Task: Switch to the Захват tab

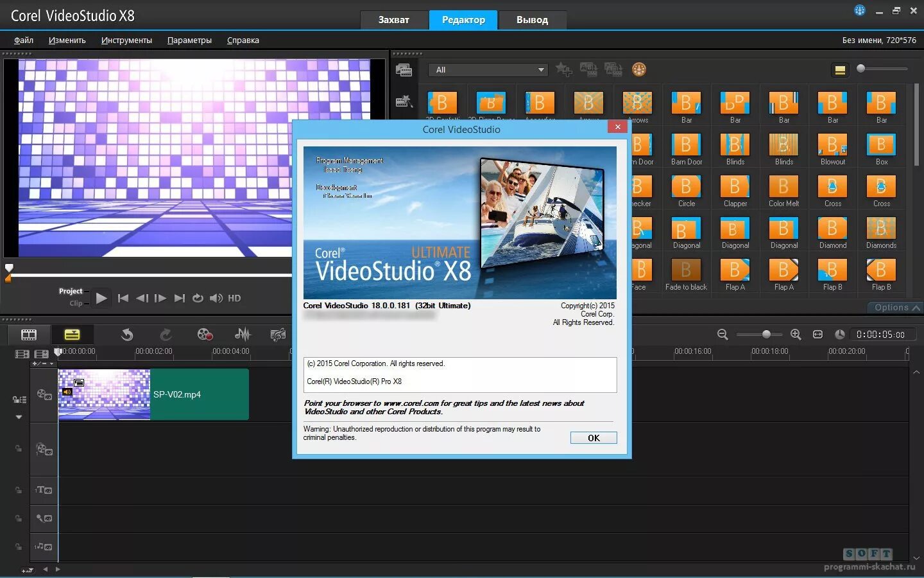Action: [x=393, y=20]
